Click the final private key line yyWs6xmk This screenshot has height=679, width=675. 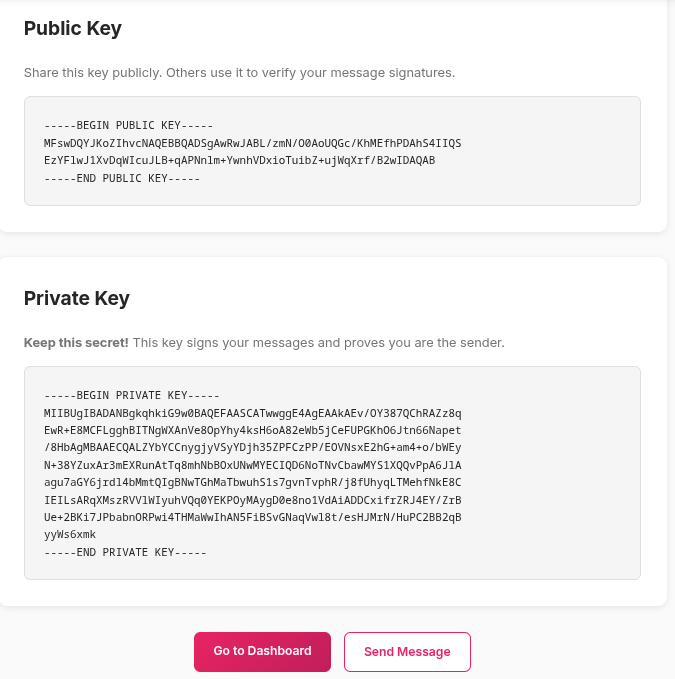[x=70, y=534]
